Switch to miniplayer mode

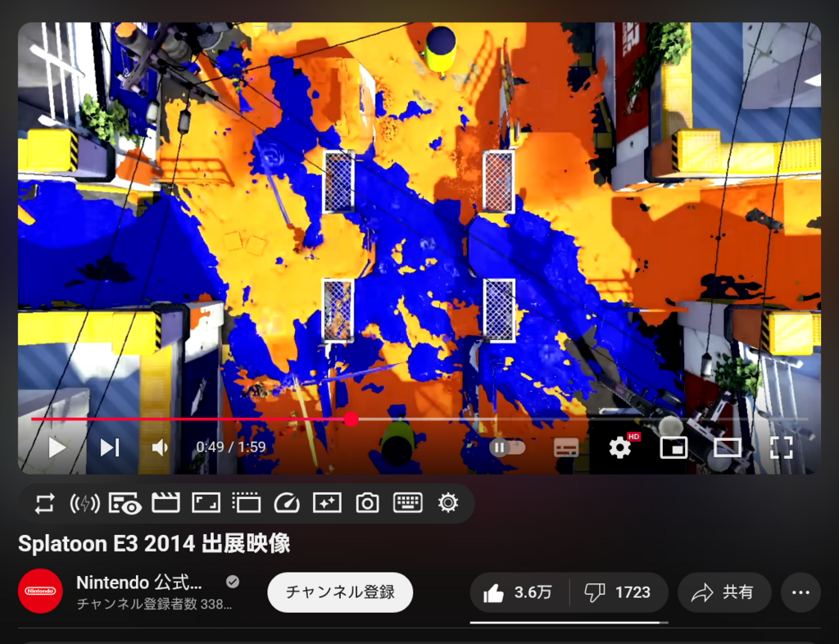(673, 447)
